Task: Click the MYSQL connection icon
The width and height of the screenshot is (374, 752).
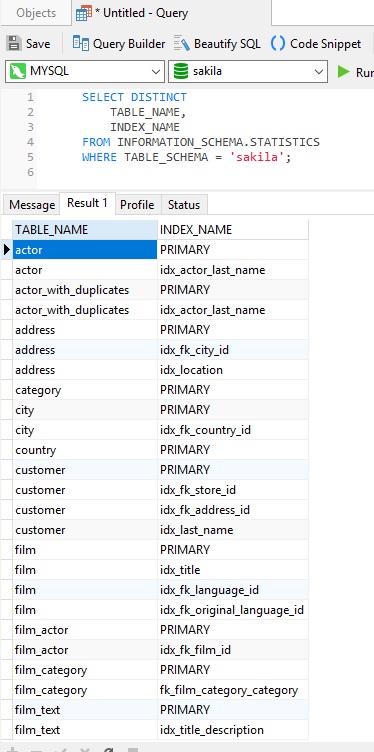Action: point(17,71)
